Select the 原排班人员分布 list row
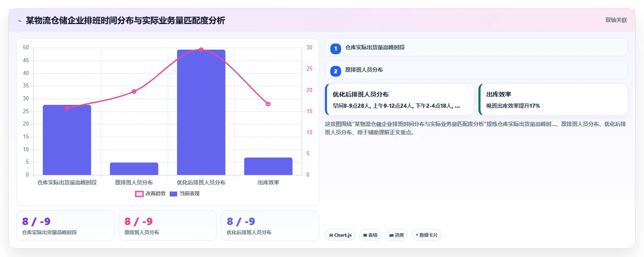644x257 pixels. 476,70
